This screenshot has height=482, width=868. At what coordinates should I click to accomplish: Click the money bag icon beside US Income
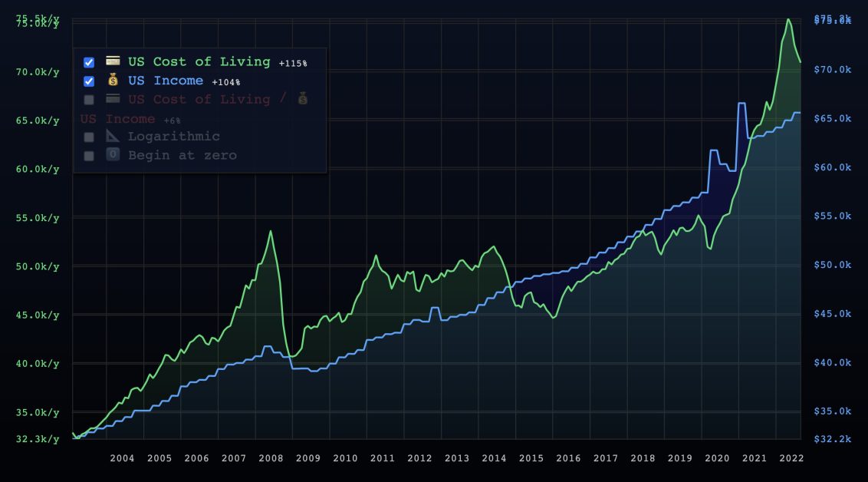113,81
